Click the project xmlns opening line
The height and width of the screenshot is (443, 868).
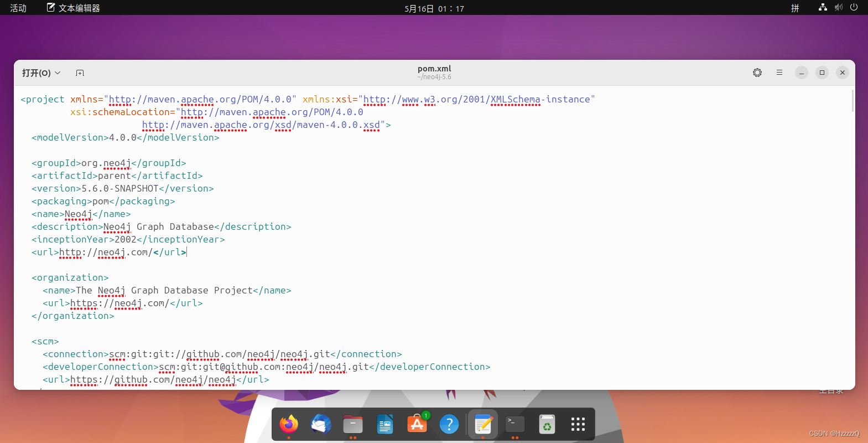coord(308,99)
